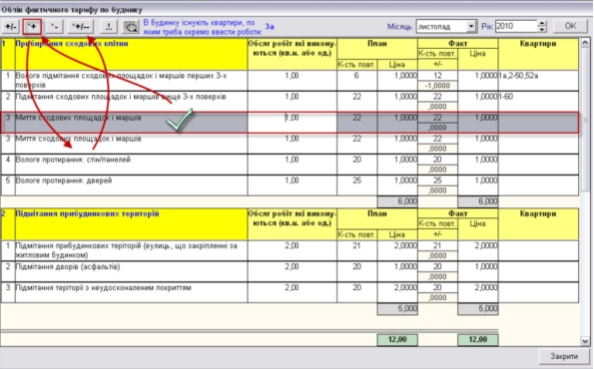Viewport: 594px width, 369px height.
Task: Increase the year with the up spinner arrow
Action: click(x=542, y=23)
